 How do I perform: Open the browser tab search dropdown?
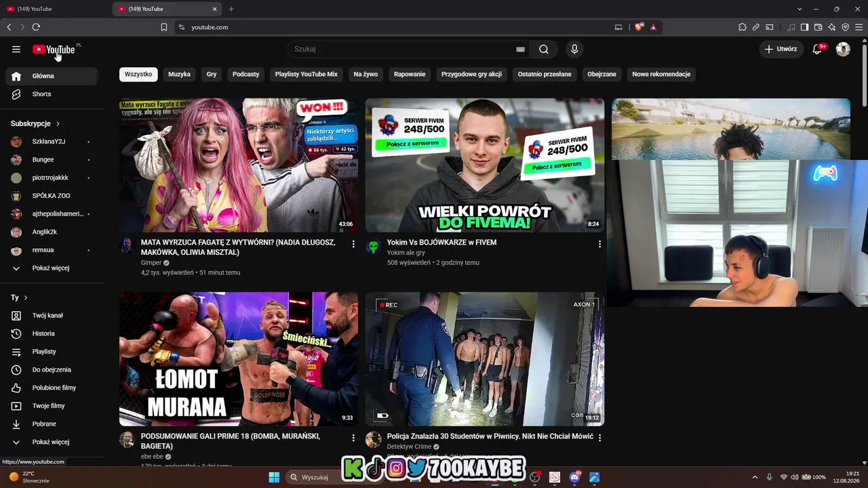tap(800, 9)
